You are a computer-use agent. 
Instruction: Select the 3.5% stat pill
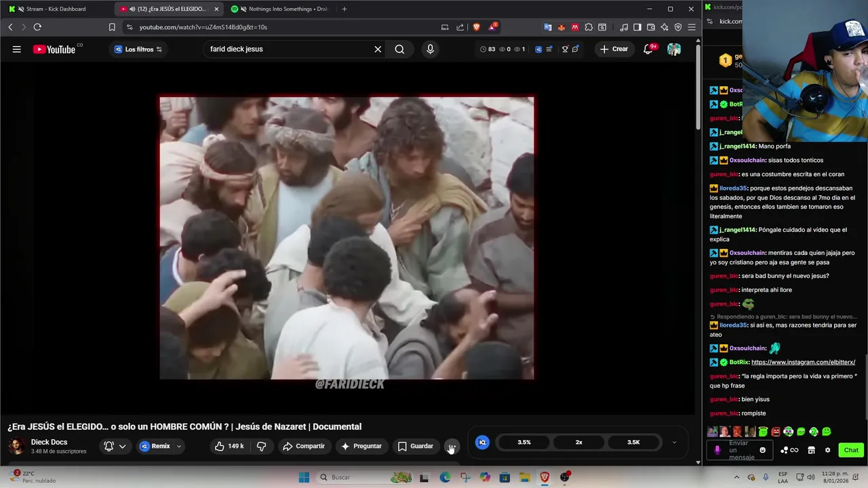[524, 442]
